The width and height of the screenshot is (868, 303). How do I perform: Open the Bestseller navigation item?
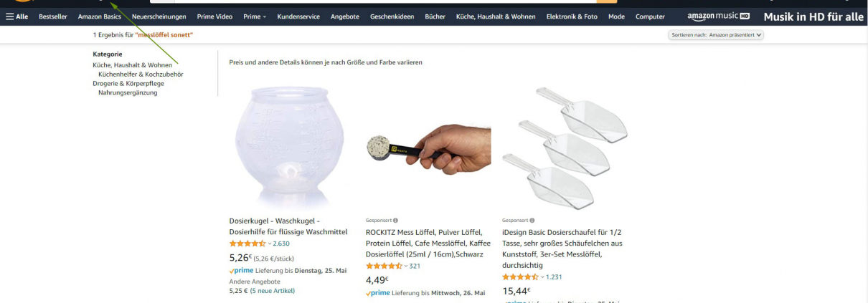(x=53, y=16)
